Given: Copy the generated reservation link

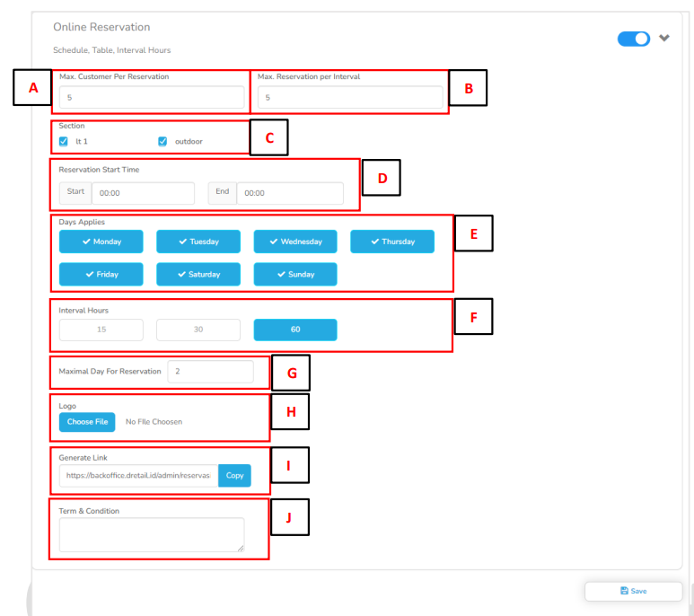Looking at the screenshot, I should (234, 476).
